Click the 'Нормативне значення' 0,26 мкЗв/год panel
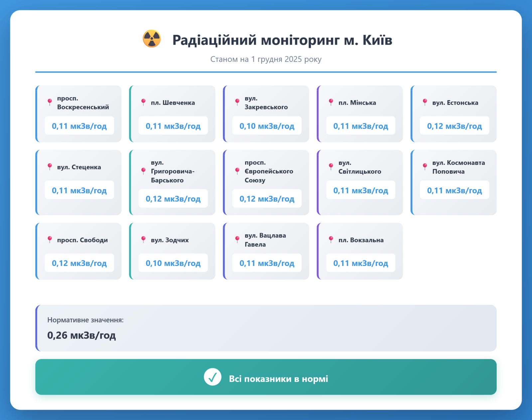This screenshot has height=420, width=532. coord(266,328)
